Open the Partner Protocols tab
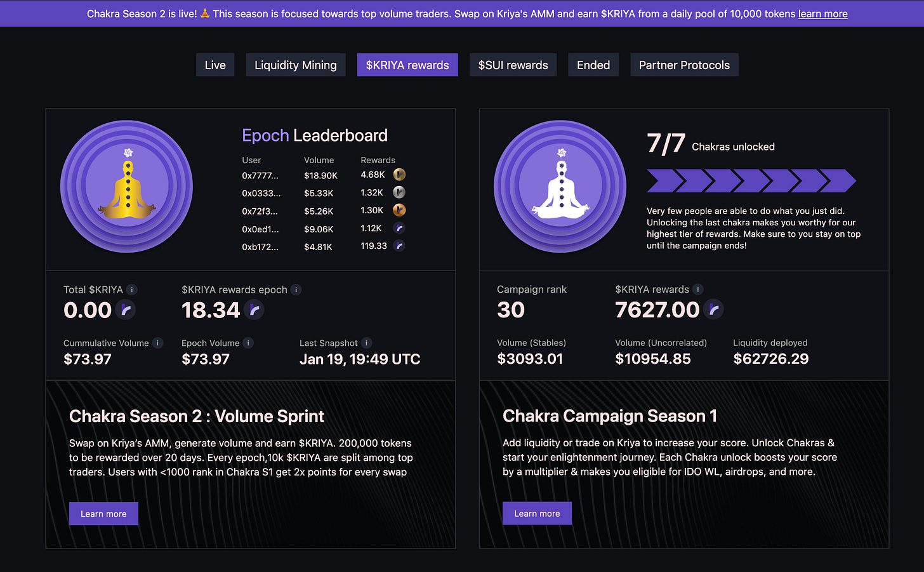The width and height of the screenshot is (924, 572). click(x=684, y=65)
